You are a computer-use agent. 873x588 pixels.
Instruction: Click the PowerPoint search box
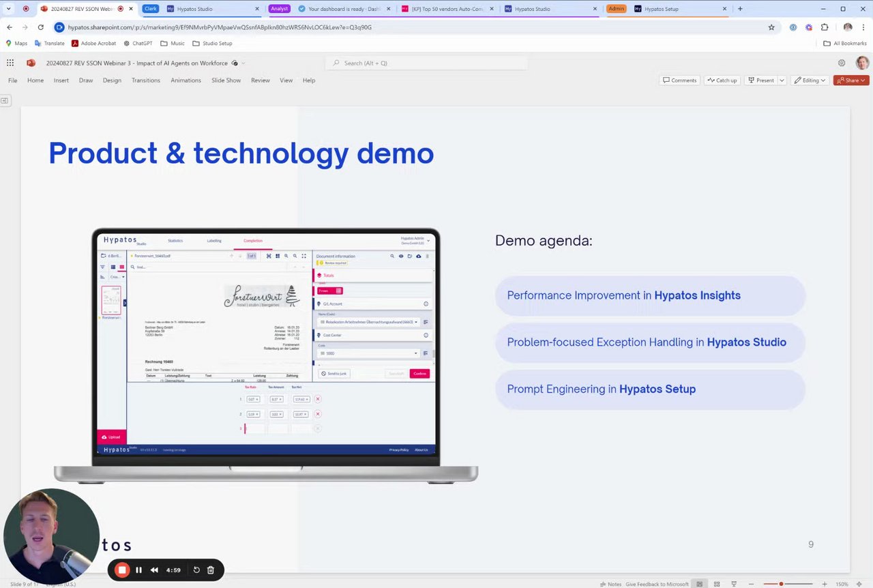tap(426, 63)
